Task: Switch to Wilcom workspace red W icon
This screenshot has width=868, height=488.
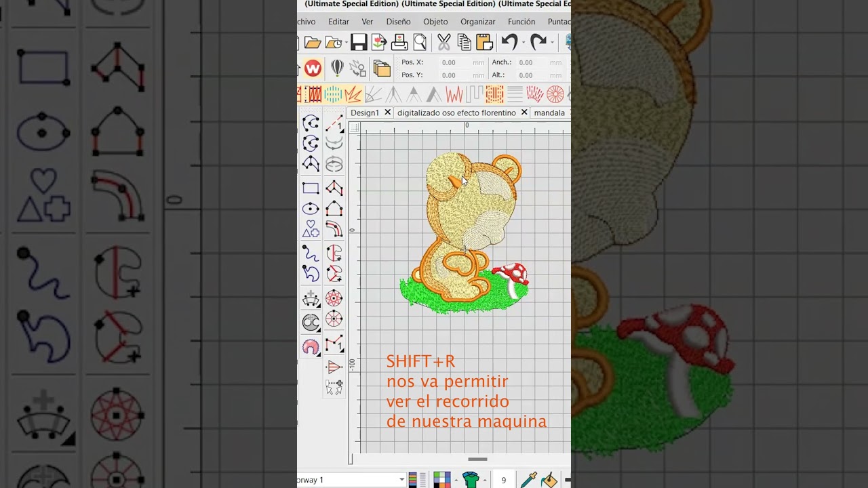Action: [x=313, y=68]
